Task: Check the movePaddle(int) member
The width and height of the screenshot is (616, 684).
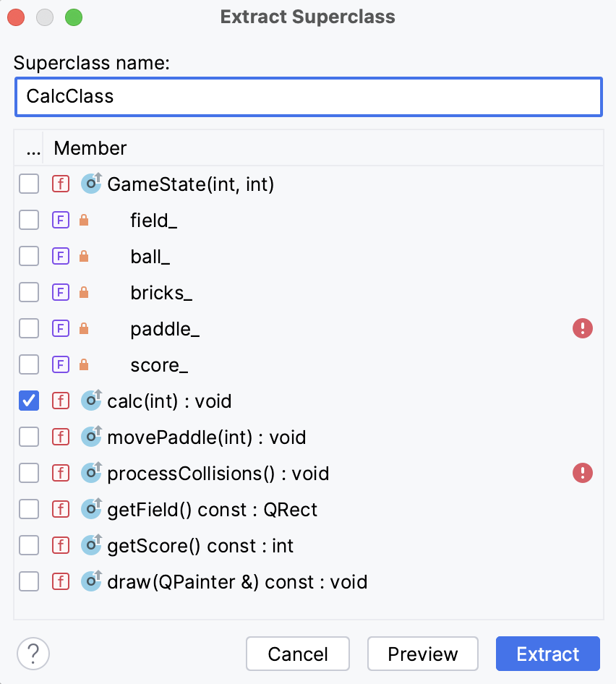Action: [x=29, y=437]
